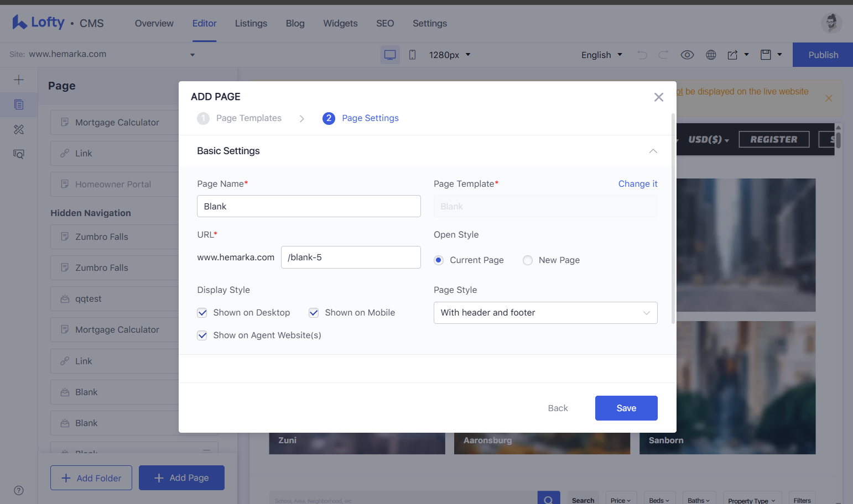
Task: Open the pages panel sidebar icon
Action: click(x=19, y=104)
